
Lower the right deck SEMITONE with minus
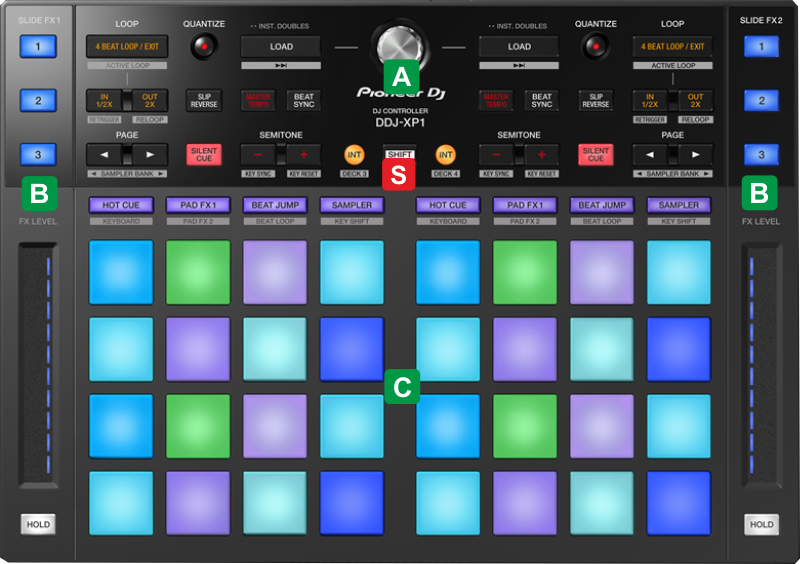click(x=496, y=154)
